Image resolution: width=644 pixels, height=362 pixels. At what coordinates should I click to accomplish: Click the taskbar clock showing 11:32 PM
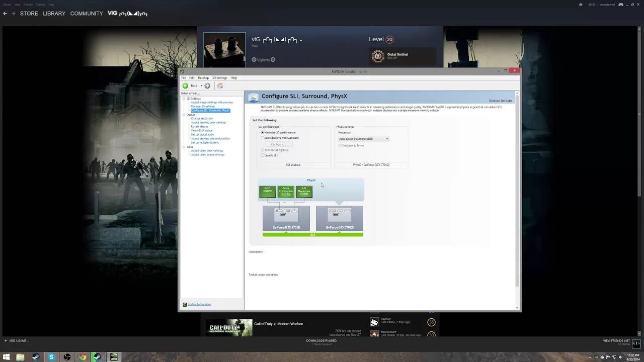[633, 357]
